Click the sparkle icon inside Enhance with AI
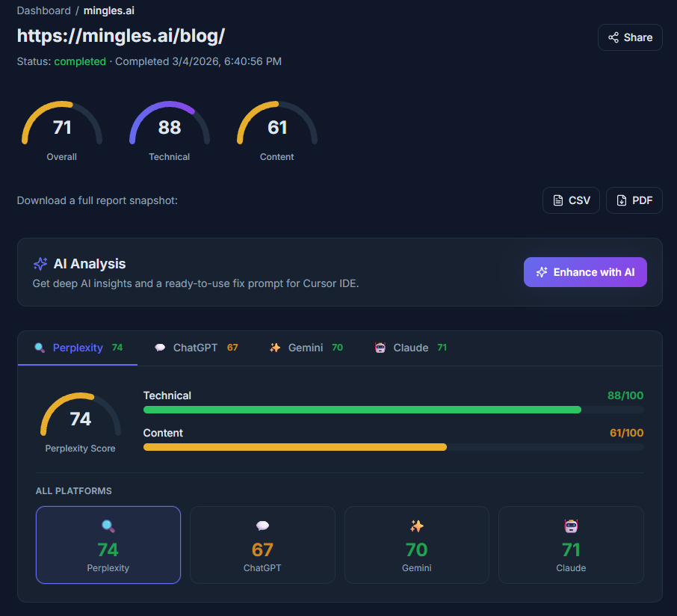This screenshot has height=616, width=677. tap(541, 271)
